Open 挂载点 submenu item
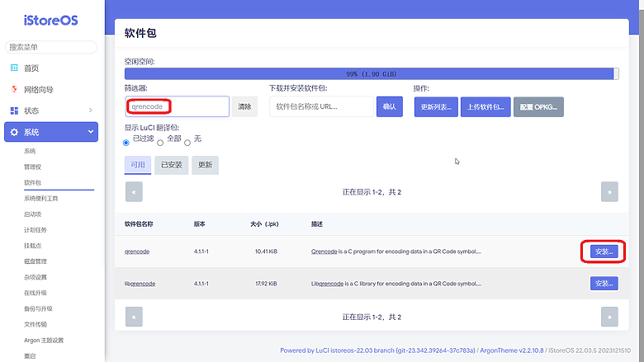The width and height of the screenshot is (644, 362). point(32,246)
